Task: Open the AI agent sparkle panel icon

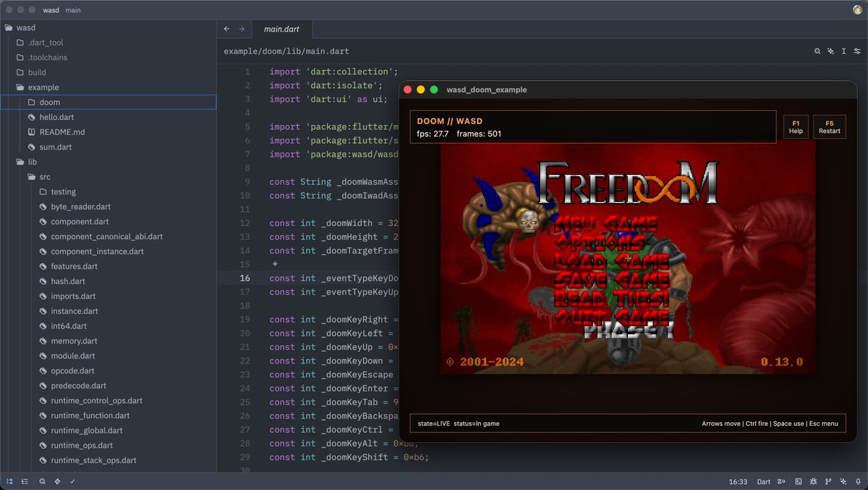Action: pyautogui.click(x=843, y=481)
